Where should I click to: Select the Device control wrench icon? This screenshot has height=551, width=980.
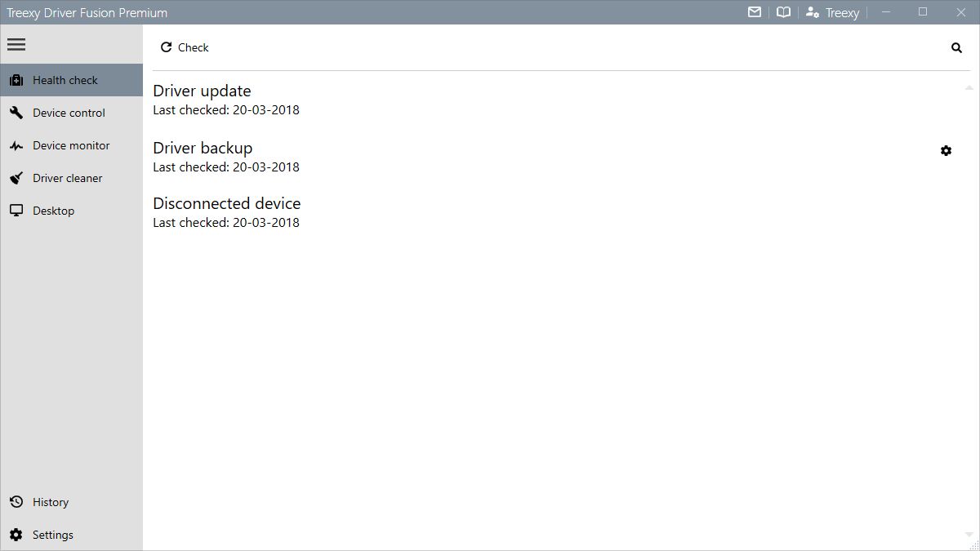click(16, 113)
